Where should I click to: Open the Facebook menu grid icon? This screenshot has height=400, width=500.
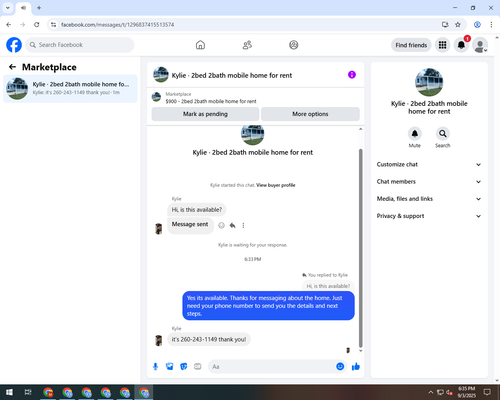point(442,45)
